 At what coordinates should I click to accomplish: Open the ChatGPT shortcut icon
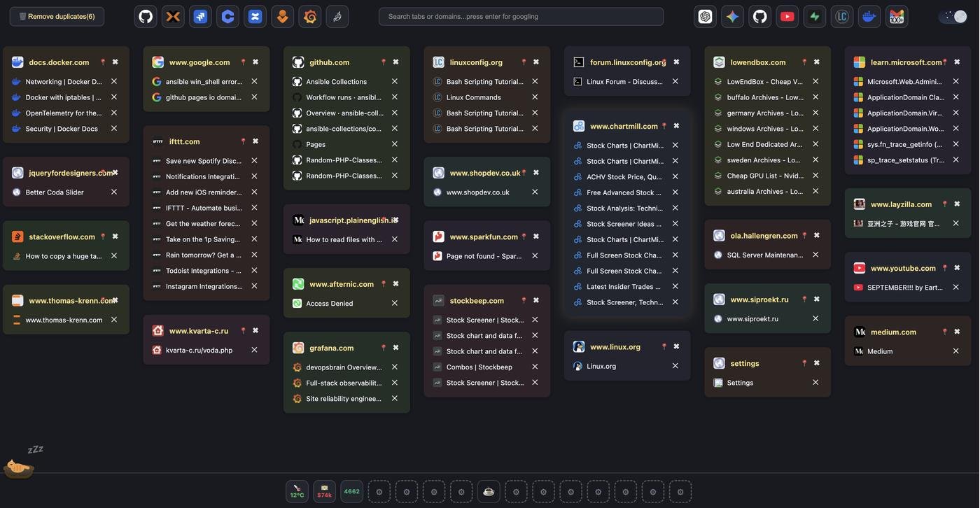coord(705,16)
